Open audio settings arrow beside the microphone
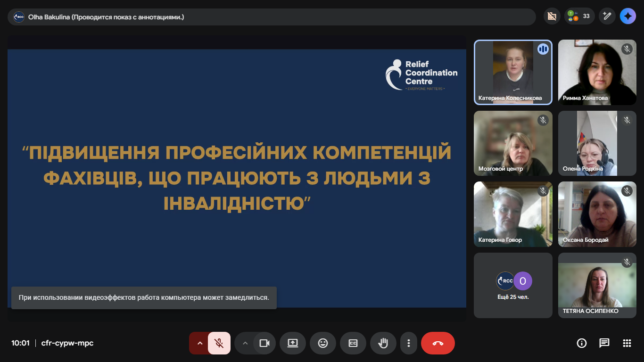Viewport: 644px width, 362px height. point(199,343)
